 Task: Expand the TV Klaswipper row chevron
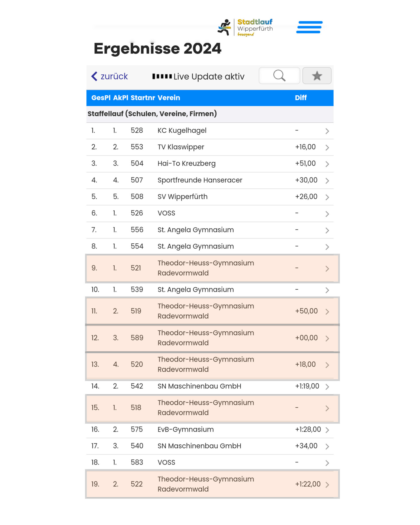click(x=327, y=147)
